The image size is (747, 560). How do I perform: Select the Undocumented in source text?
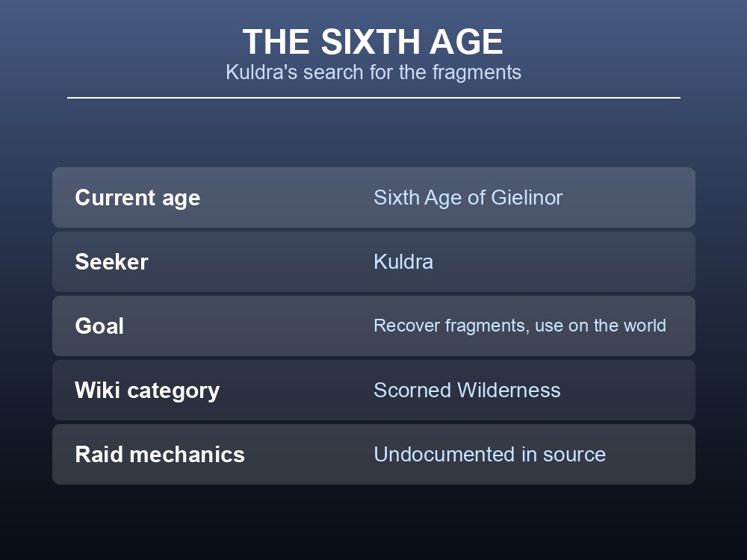(x=490, y=455)
